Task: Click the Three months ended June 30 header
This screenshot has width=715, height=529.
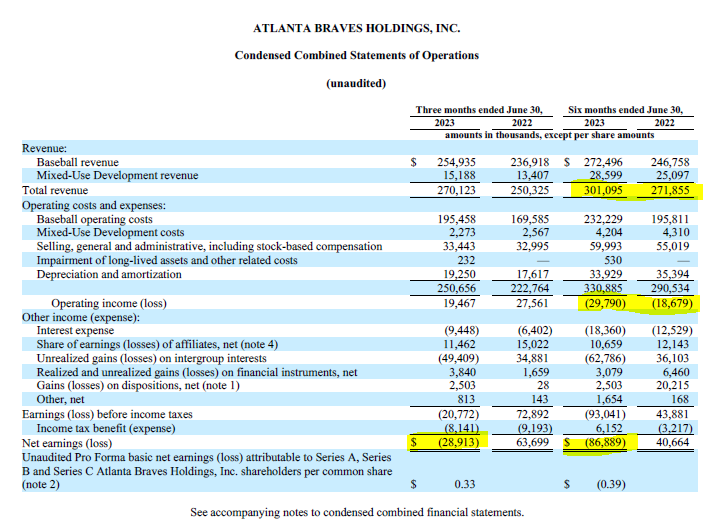Action: [x=479, y=110]
